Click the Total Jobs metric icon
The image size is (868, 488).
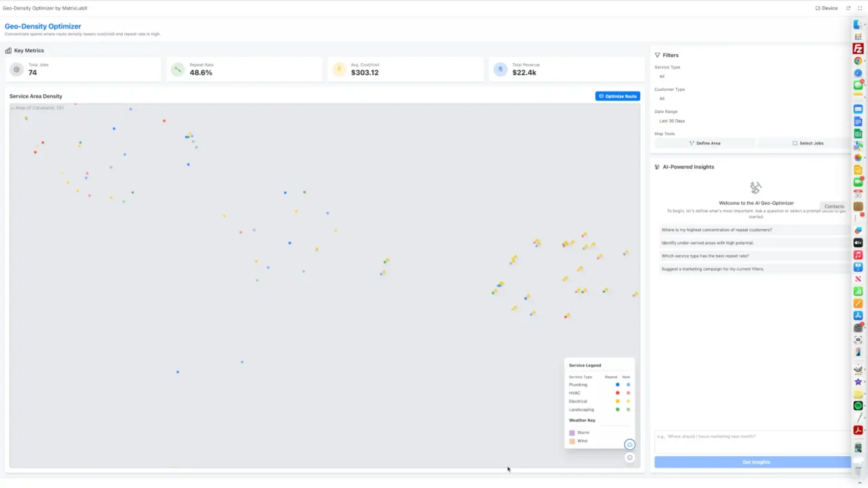pyautogui.click(x=16, y=69)
